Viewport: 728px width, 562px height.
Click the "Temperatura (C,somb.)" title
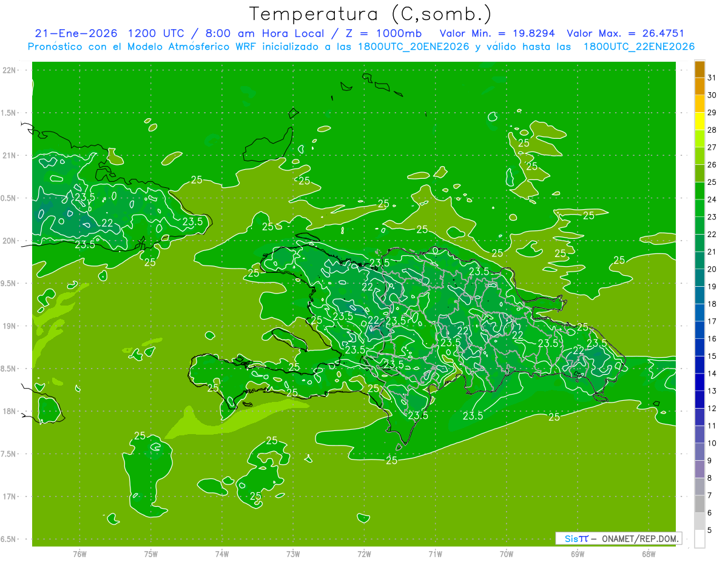pyautogui.click(x=370, y=13)
